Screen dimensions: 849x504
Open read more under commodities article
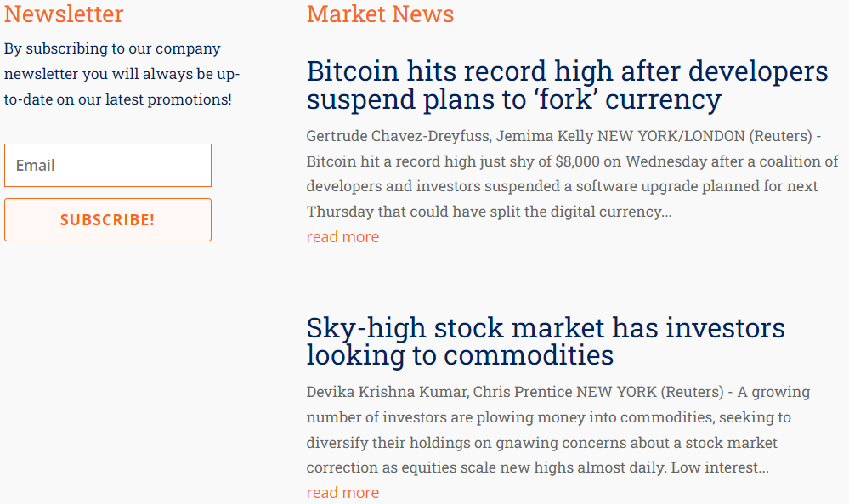point(342,493)
